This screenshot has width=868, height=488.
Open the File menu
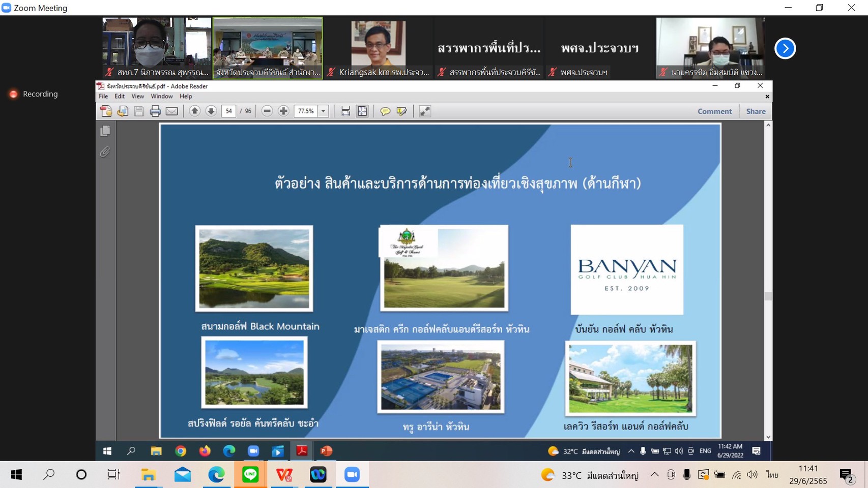103,96
